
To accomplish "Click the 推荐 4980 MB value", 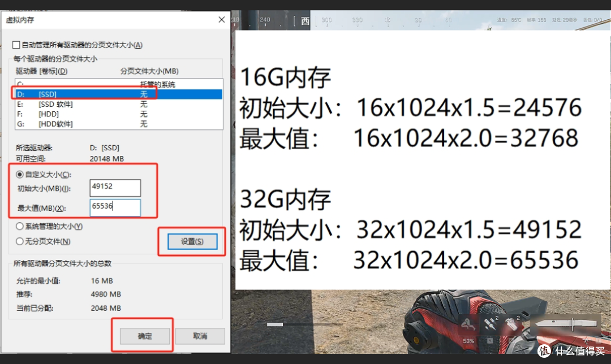I will pos(106,294).
